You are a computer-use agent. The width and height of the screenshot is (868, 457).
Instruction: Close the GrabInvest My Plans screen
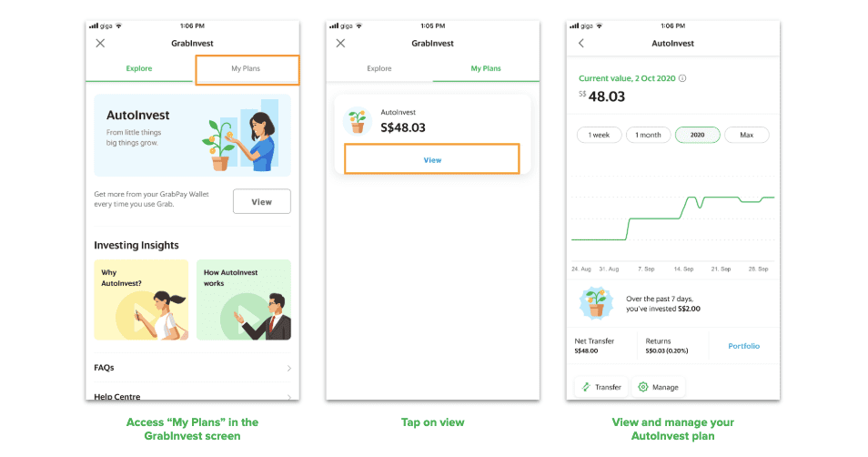pyautogui.click(x=340, y=43)
